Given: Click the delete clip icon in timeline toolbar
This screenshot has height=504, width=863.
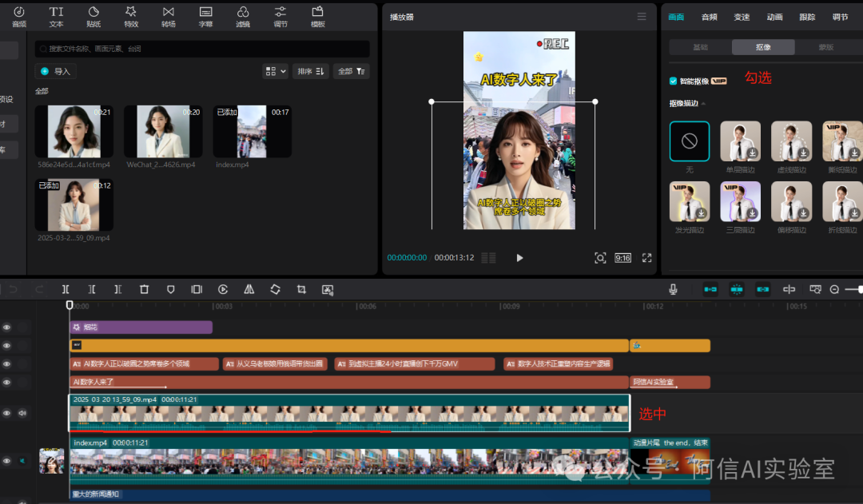Looking at the screenshot, I should tap(144, 289).
